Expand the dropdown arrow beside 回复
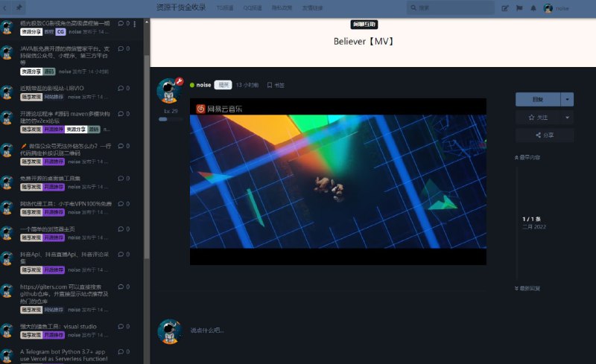 tap(567, 100)
